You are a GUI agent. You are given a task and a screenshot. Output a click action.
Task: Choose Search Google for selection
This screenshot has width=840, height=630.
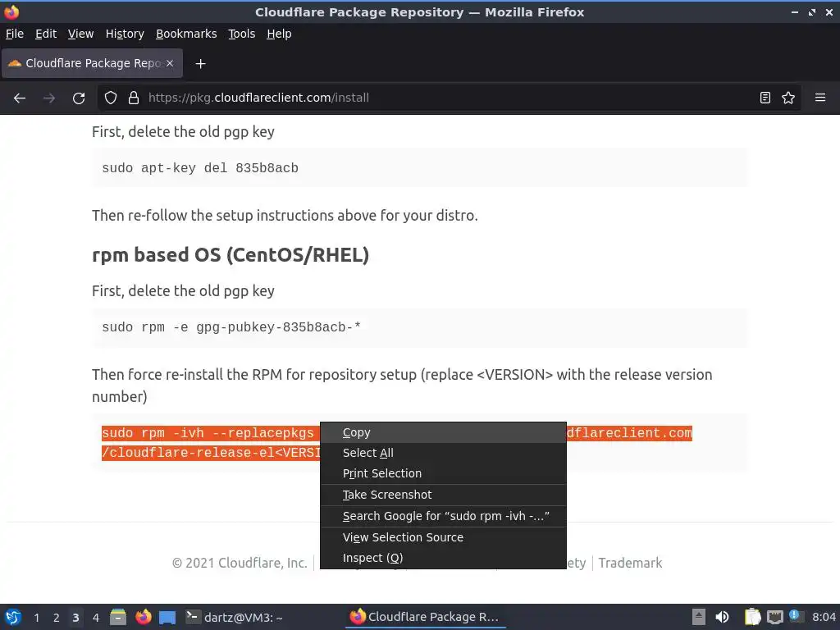coord(443,516)
